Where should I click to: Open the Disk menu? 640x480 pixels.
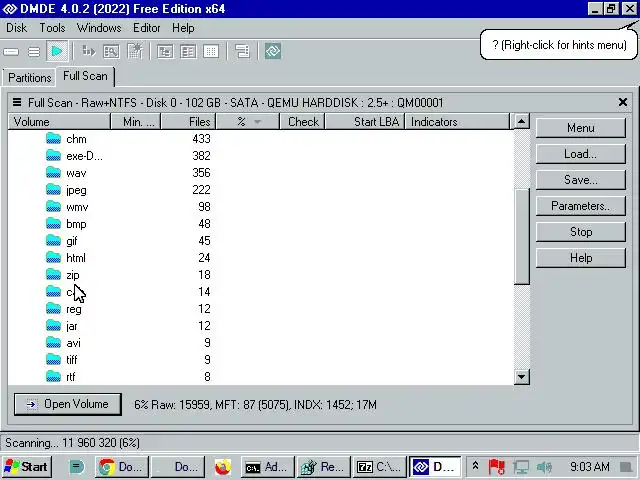[17, 28]
